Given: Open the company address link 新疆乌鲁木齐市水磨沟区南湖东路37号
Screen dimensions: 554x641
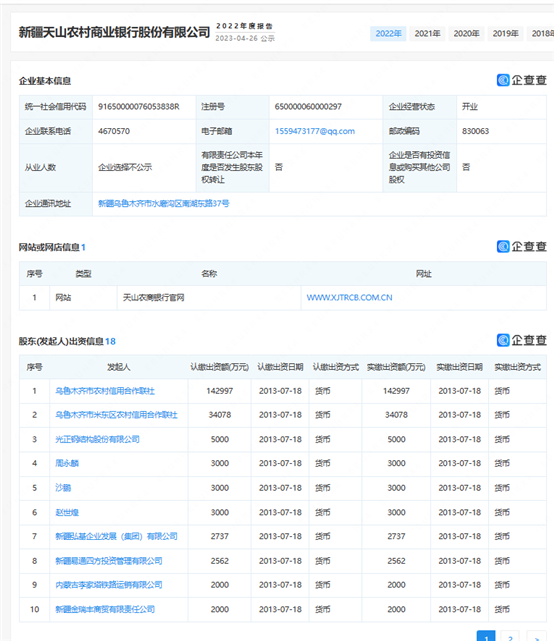Looking at the screenshot, I should point(164,204).
